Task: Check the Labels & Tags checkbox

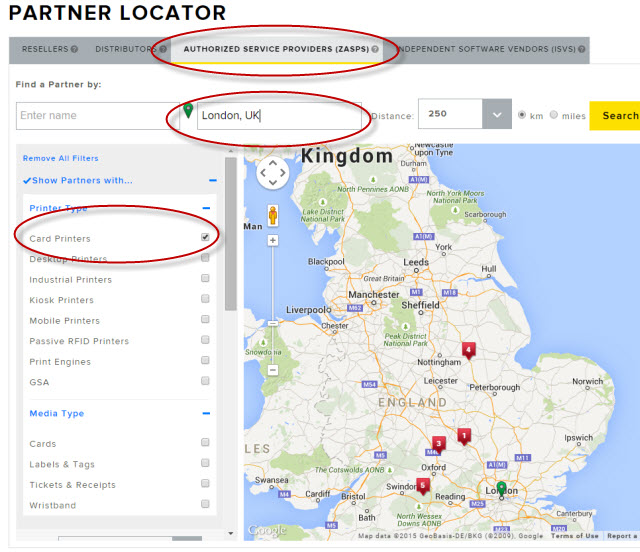Action: (205, 463)
